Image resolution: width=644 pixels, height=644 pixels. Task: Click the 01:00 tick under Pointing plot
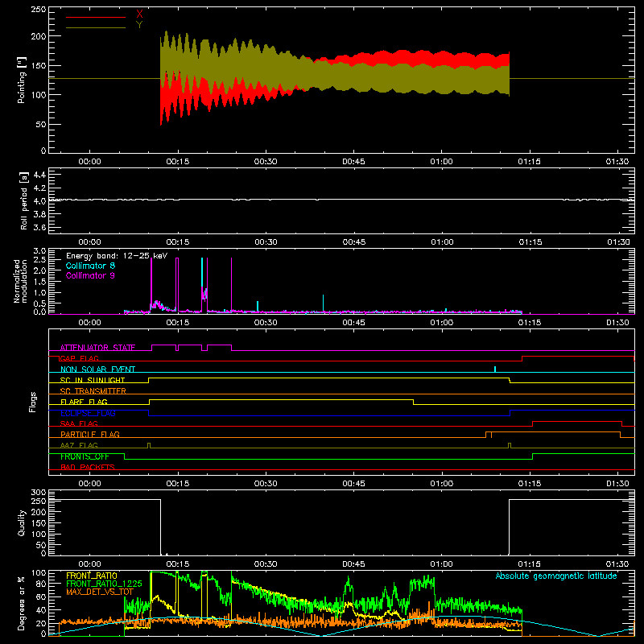pos(441,162)
